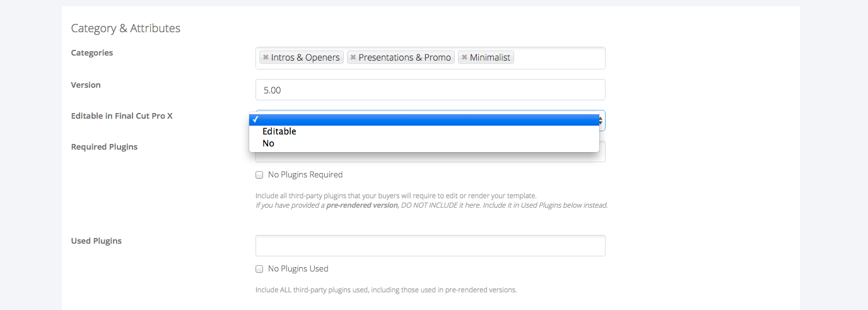
Task: Remove the Intros & Openers category tag
Action: coord(266,57)
